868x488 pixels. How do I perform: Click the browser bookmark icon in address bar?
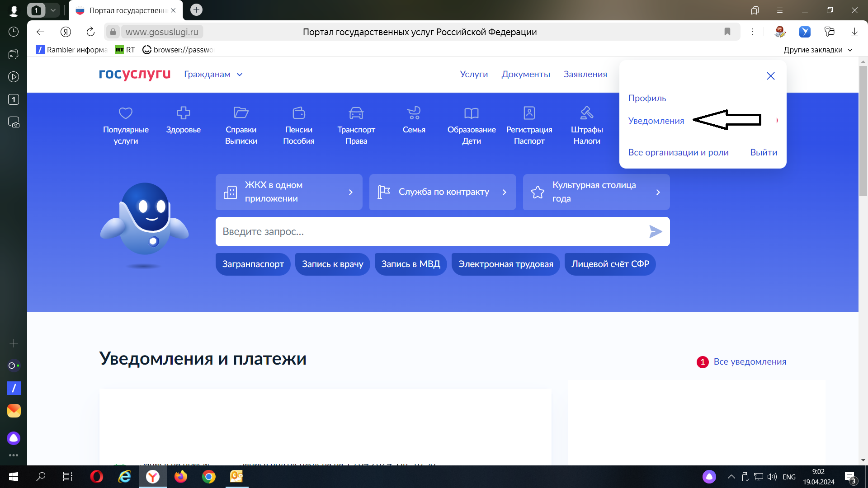[727, 32]
